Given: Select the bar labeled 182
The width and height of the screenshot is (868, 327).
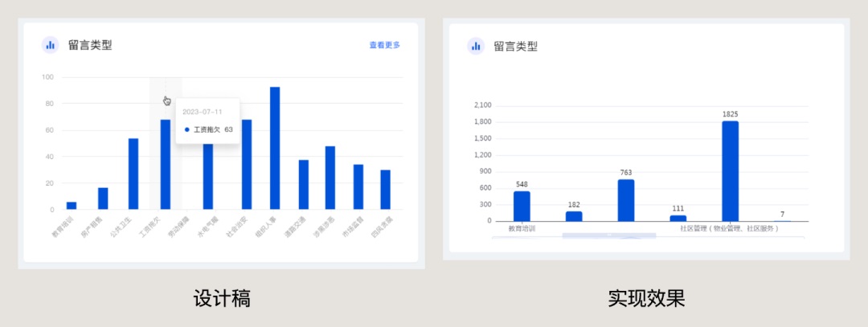Looking at the screenshot, I should tap(574, 216).
